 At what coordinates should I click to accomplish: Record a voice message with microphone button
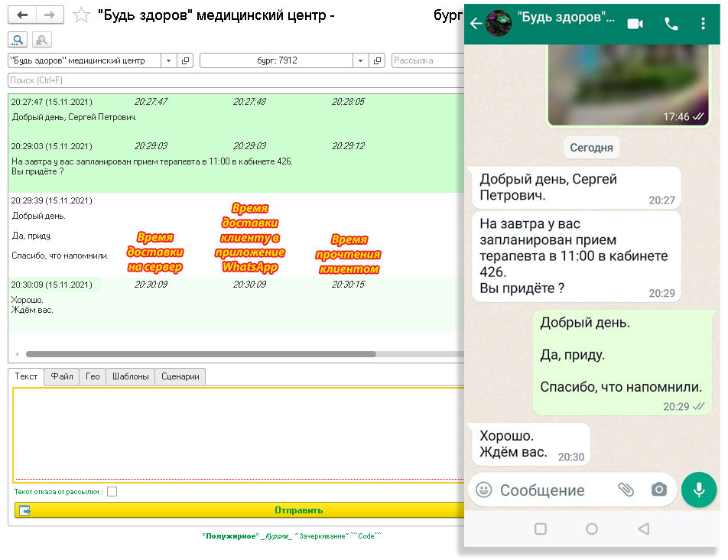click(x=699, y=490)
